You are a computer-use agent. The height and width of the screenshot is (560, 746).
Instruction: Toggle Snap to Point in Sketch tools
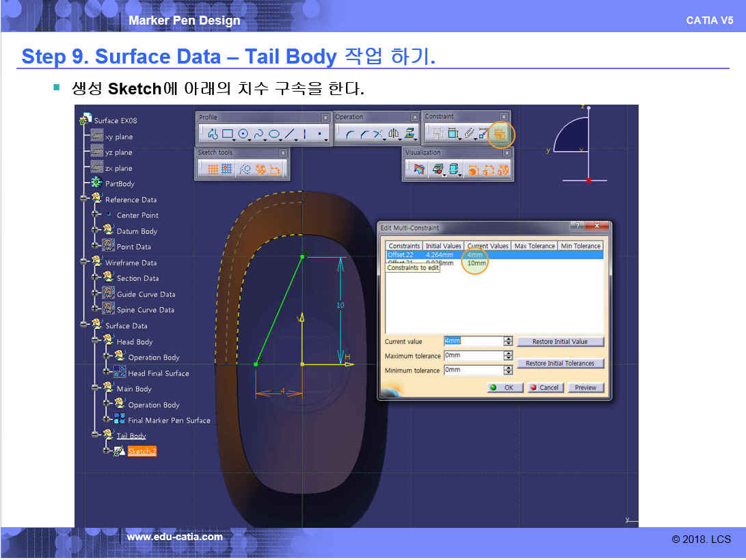click(x=227, y=170)
